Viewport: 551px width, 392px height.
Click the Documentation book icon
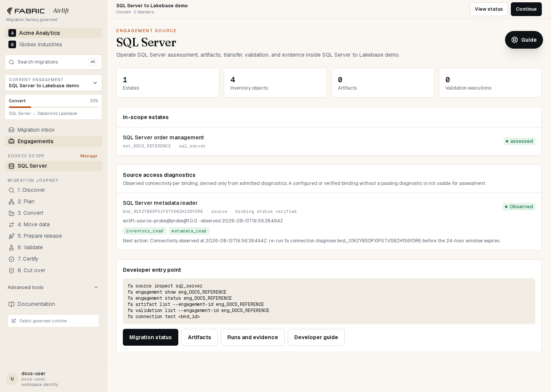tap(11, 304)
